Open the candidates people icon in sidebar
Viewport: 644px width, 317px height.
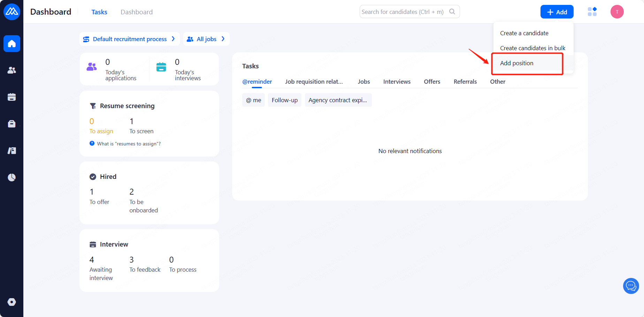pyautogui.click(x=12, y=70)
